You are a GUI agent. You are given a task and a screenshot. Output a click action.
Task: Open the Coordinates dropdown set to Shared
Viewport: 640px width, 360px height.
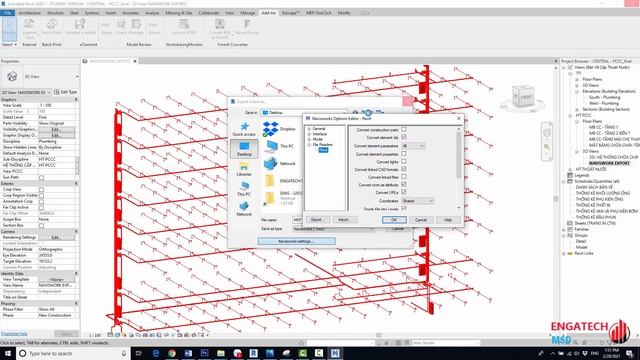(418, 201)
